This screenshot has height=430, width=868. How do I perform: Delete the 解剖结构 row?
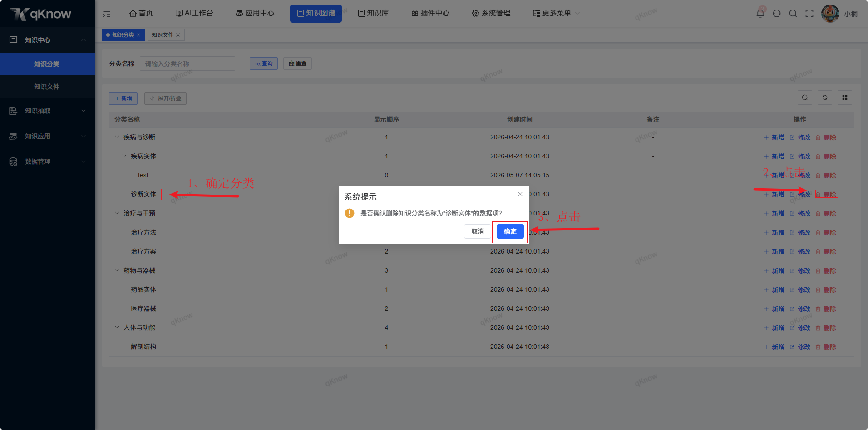coord(826,347)
